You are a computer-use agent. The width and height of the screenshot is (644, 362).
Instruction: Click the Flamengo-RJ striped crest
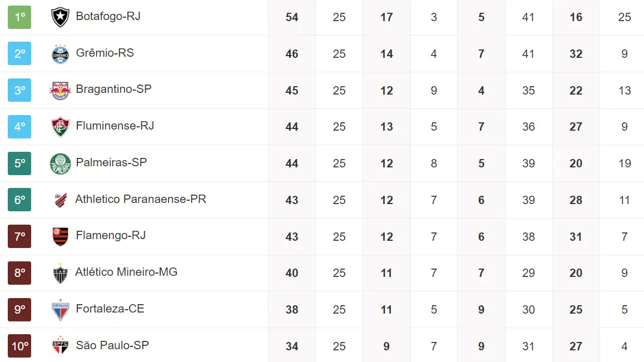60,236
